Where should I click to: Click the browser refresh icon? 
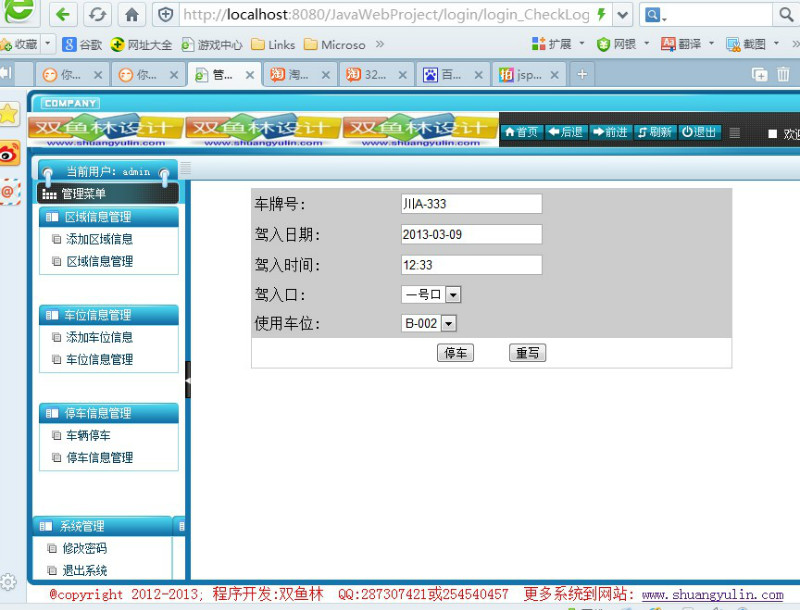coord(97,14)
